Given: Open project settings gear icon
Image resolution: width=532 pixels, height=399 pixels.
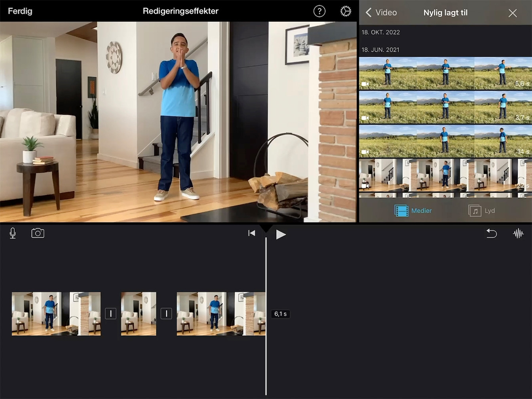Looking at the screenshot, I should tap(346, 11).
